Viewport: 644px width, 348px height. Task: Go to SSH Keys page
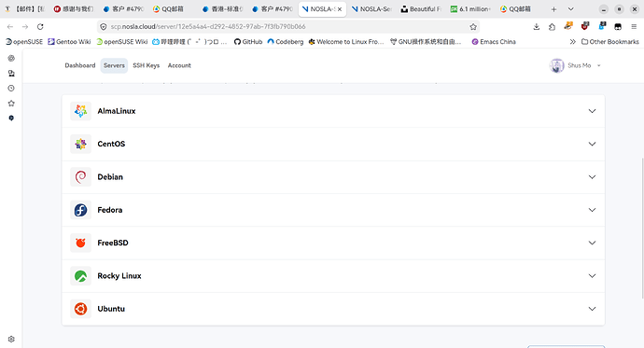coord(147,65)
